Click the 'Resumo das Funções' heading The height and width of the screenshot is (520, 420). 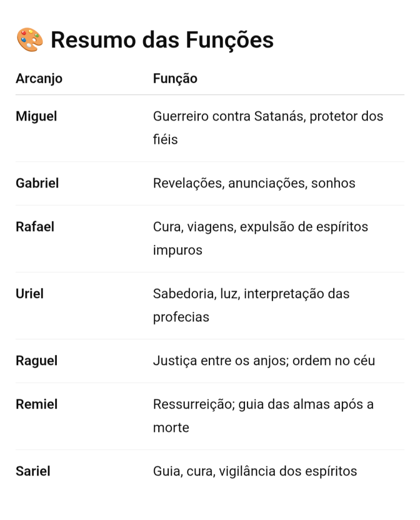pos(162,40)
